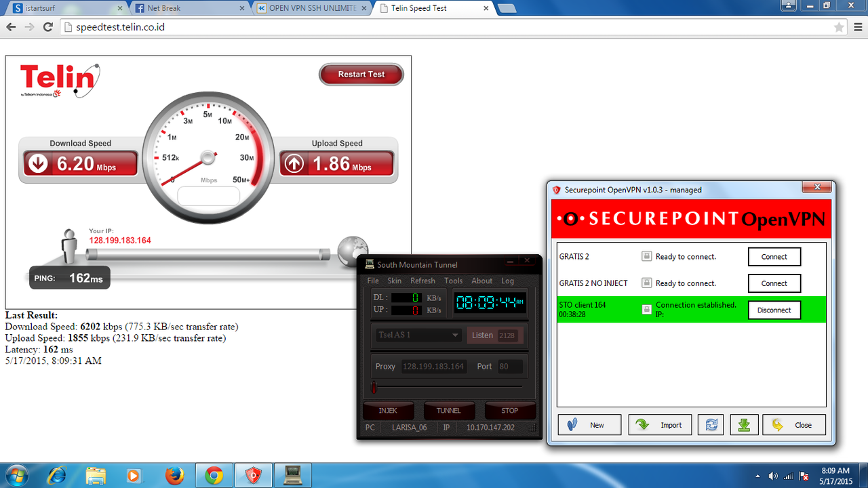Click the South Mountain Tunnel taskbar icon

click(x=293, y=475)
